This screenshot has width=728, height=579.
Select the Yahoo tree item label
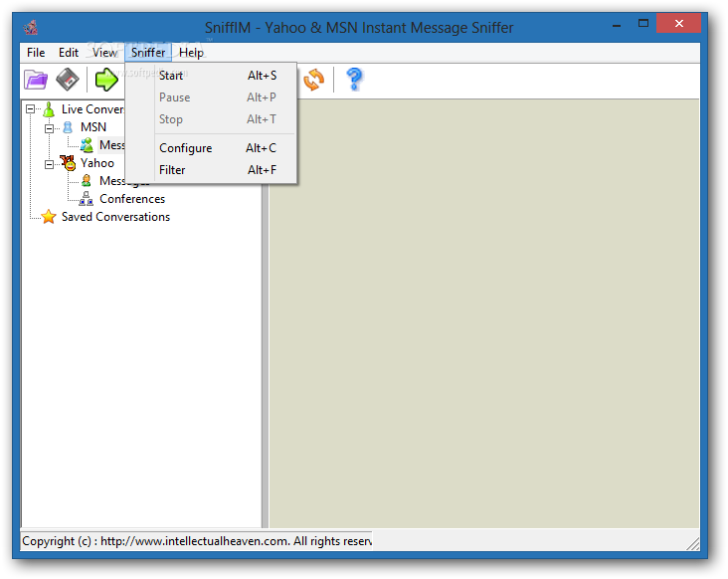click(97, 163)
